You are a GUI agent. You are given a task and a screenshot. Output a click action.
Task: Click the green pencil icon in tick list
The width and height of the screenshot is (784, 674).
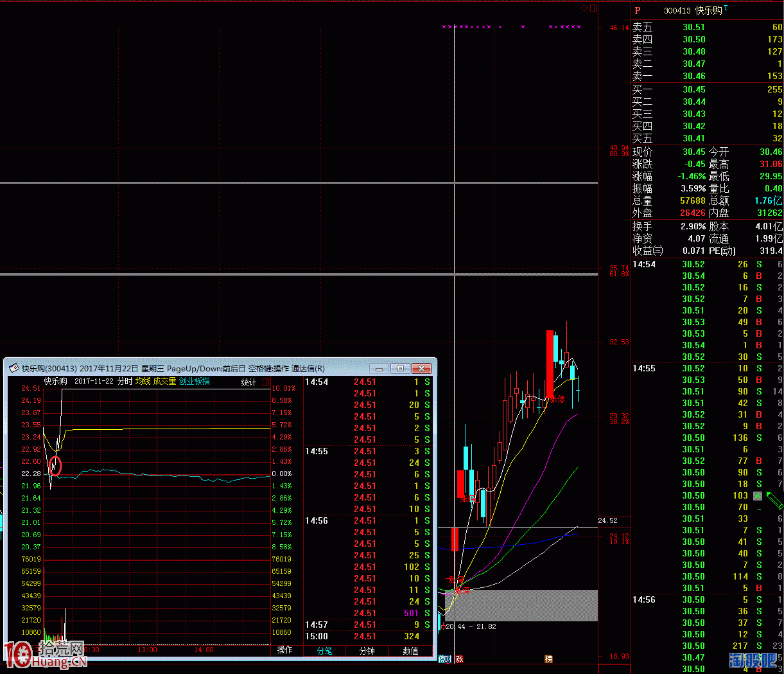(x=774, y=499)
